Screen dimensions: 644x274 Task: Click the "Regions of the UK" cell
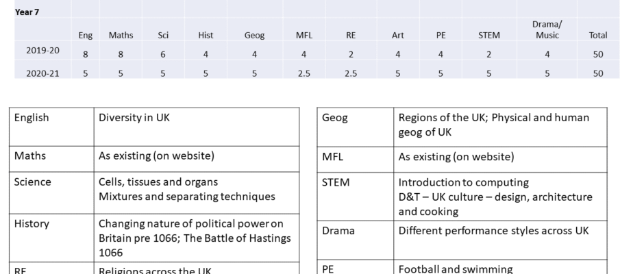click(492, 125)
